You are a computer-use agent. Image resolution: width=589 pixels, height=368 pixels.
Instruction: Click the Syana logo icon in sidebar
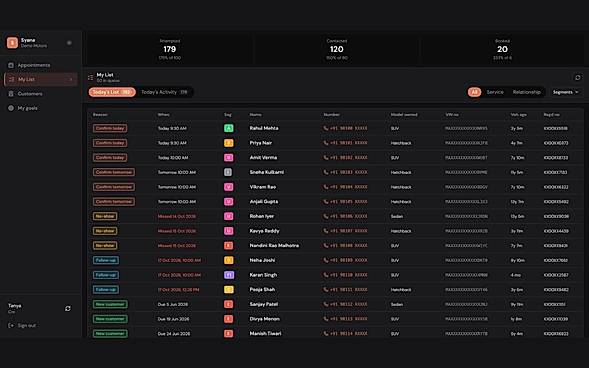(x=12, y=42)
